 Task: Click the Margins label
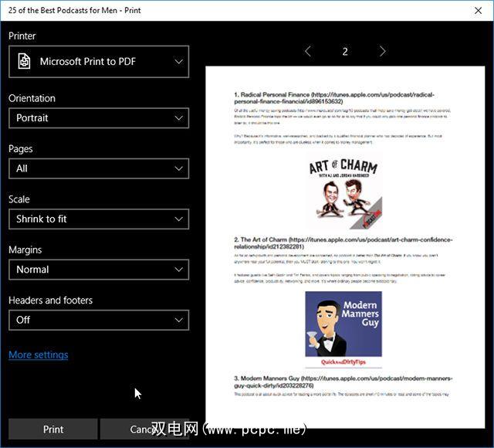coord(25,249)
